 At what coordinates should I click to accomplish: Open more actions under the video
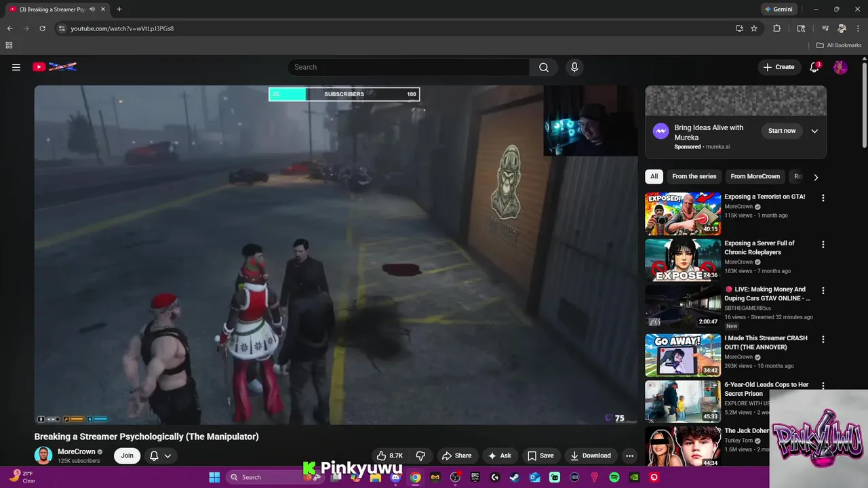pyautogui.click(x=629, y=455)
